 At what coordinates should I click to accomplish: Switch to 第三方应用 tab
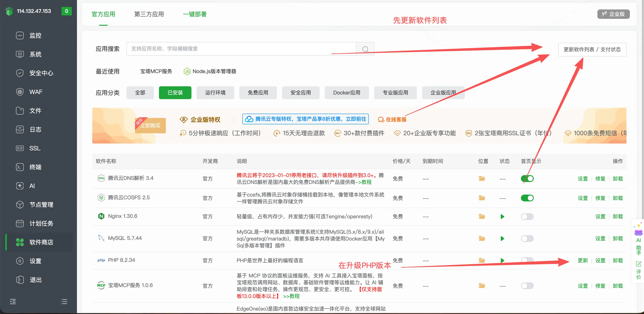click(x=149, y=14)
